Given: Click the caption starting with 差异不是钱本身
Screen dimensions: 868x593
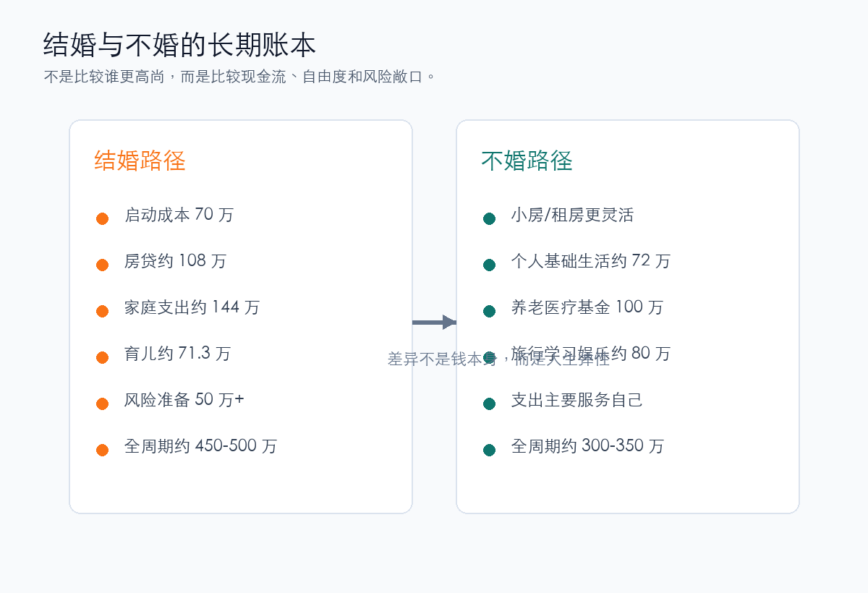Looking at the screenshot, I should coord(498,359).
